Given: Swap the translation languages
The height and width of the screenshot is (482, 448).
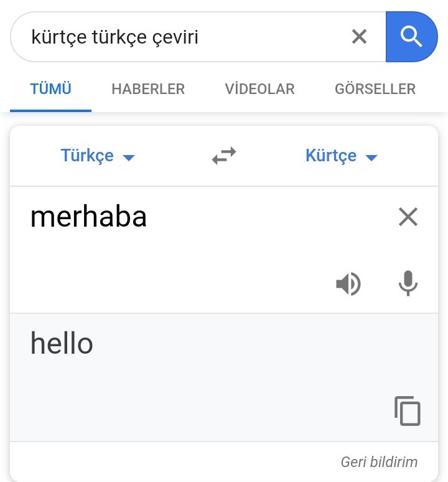Looking at the screenshot, I should pyautogui.click(x=224, y=156).
